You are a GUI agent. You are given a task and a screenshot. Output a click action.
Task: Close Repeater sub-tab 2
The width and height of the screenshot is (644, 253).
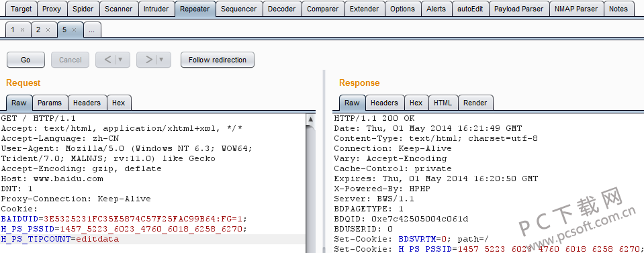click(x=48, y=30)
